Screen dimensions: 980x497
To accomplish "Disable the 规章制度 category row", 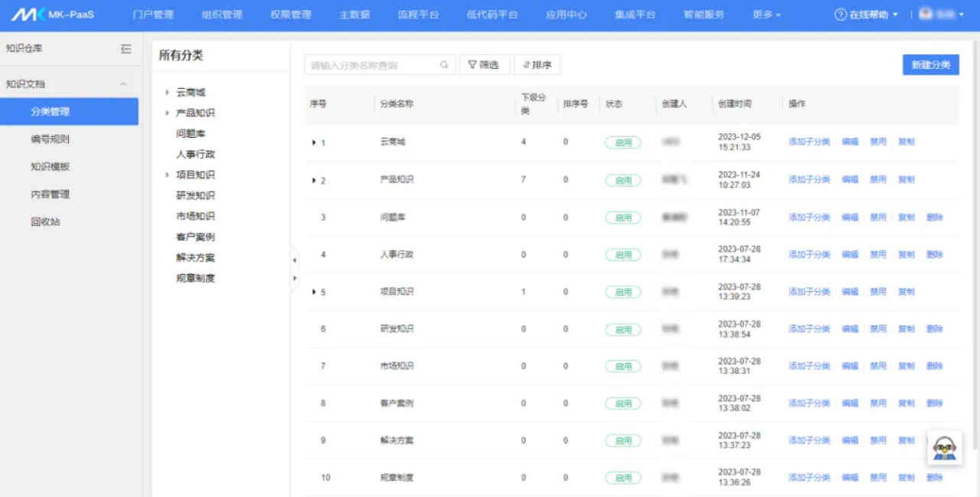I will [x=877, y=478].
